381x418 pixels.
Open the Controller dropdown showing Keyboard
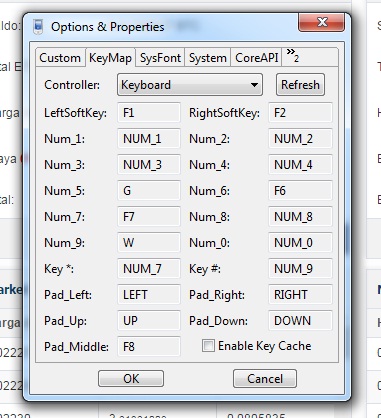pos(190,85)
